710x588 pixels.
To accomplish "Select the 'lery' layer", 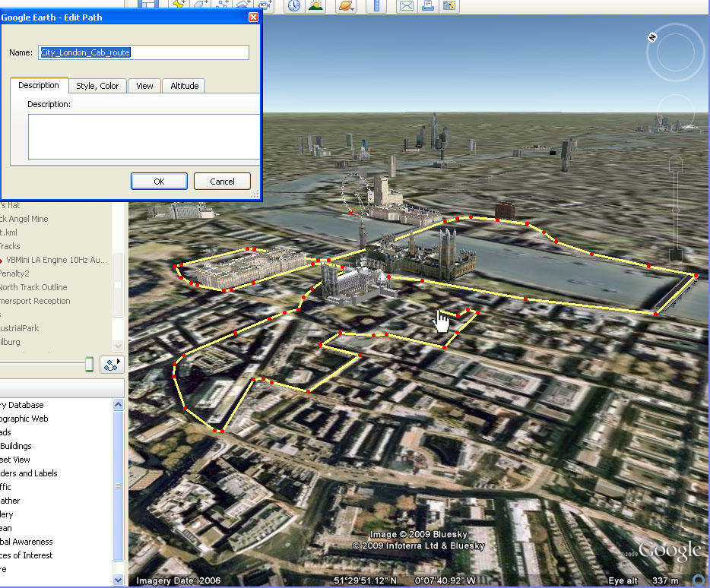I will [x=7, y=514].
